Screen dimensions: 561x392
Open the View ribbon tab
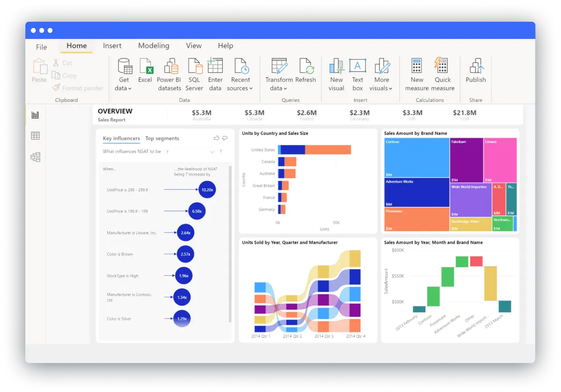pyautogui.click(x=194, y=46)
